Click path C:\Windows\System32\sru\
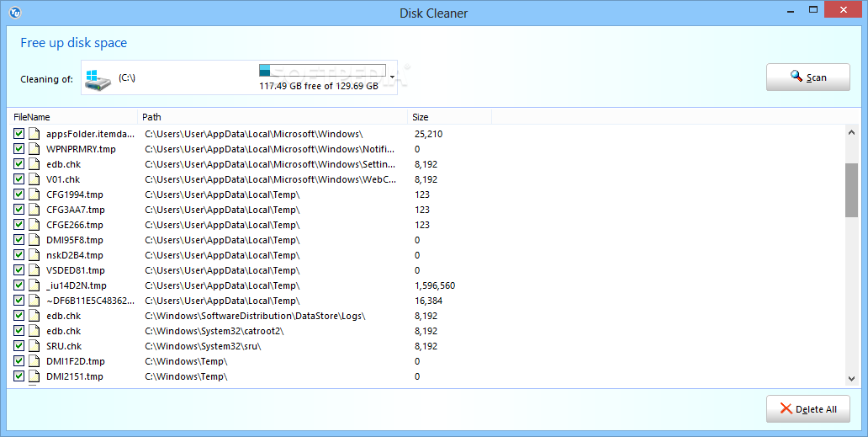The height and width of the screenshot is (437, 868). pyautogui.click(x=203, y=346)
